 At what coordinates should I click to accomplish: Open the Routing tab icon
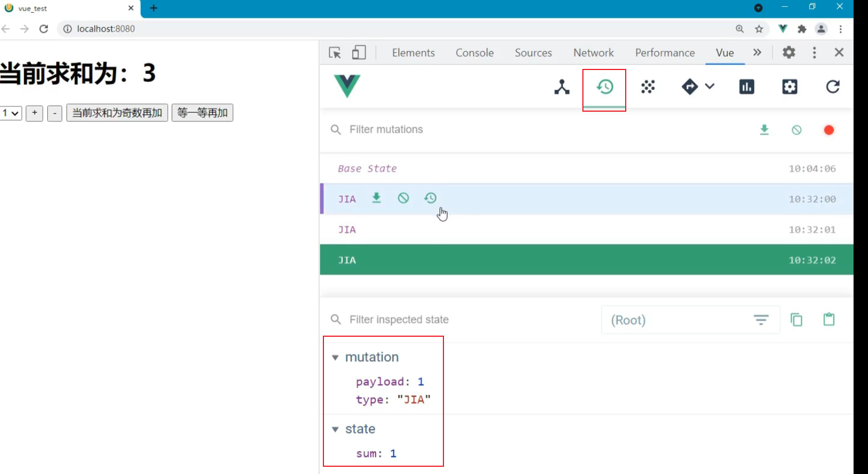point(690,87)
